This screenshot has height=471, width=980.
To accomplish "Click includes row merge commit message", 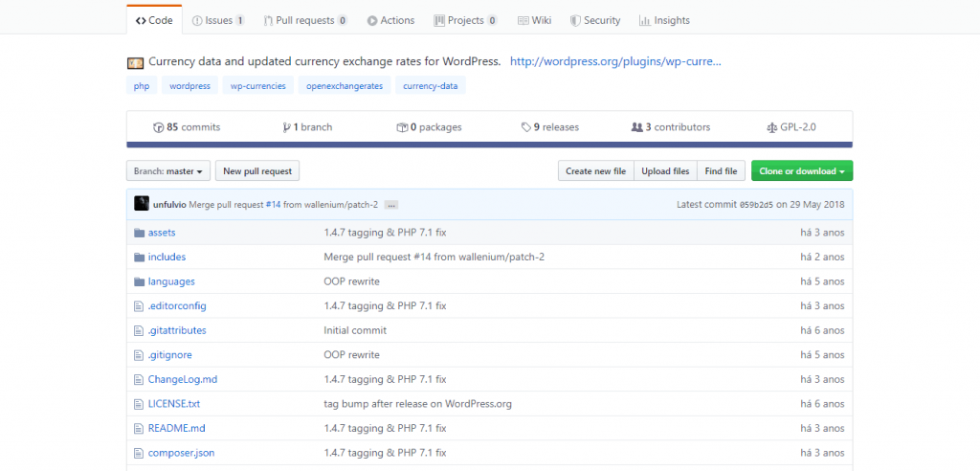I will pyautogui.click(x=434, y=258).
